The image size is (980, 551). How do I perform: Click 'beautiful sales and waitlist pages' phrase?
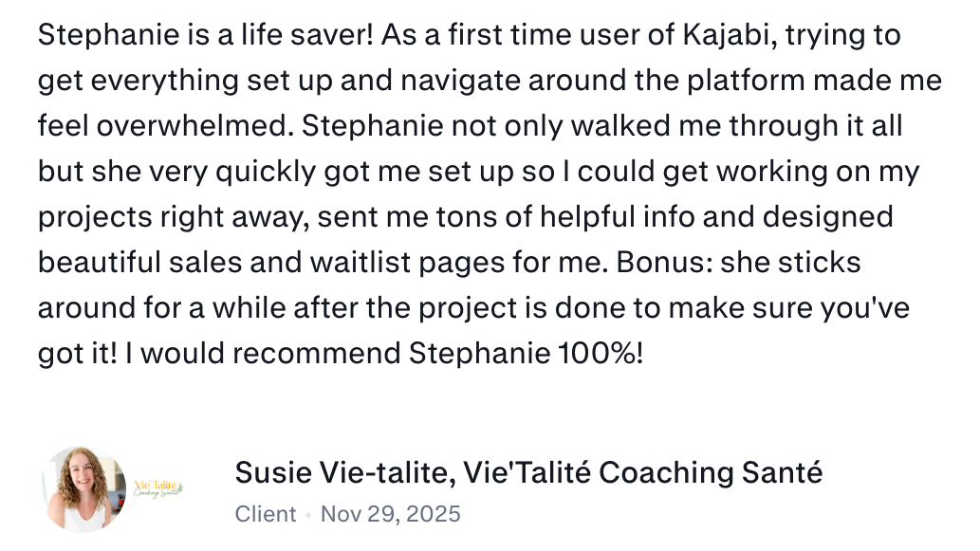[272, 263]
